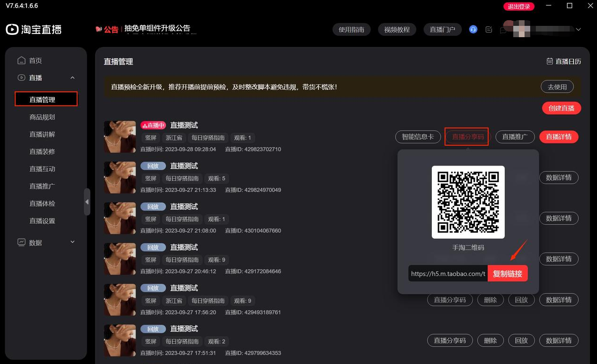Click 直播分享码 for the 17:56:20 replay
The width and height of the screenshot is (597, 364).
tap(450, 300)
